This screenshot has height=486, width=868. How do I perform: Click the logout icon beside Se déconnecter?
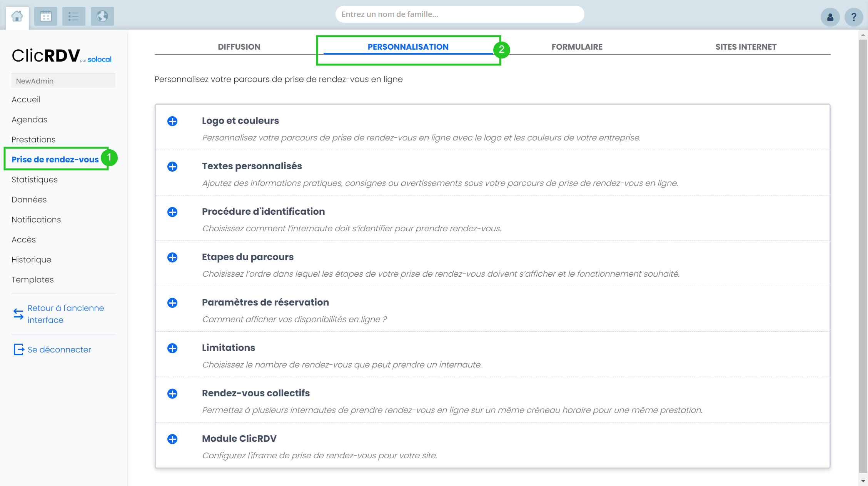[x=18, y=349]
